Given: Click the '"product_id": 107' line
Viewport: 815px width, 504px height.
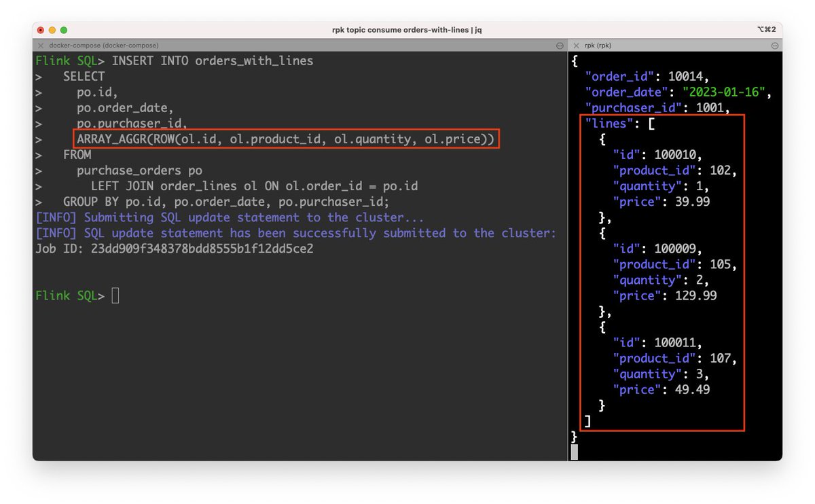Looking at the screenshot, I should pos(674,358).
